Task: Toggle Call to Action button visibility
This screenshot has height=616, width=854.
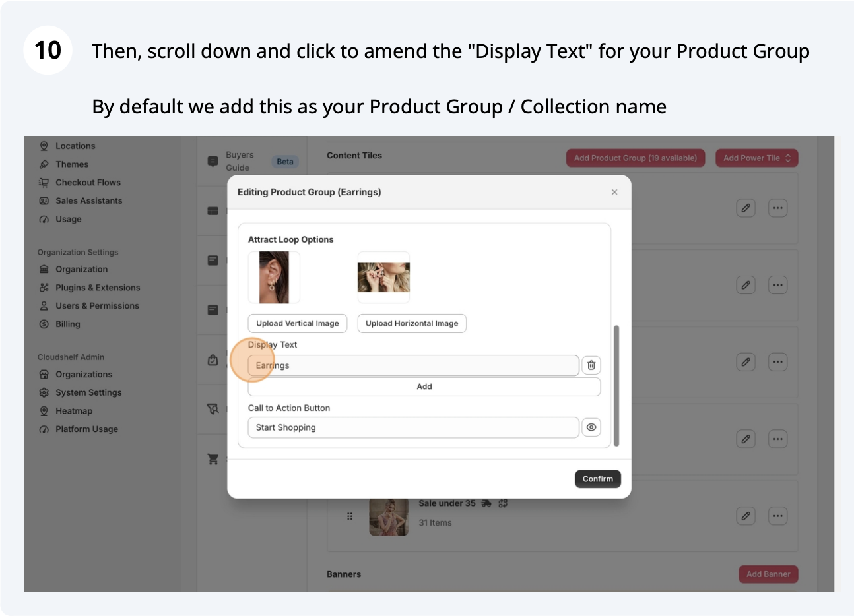Action: (591, 427)
